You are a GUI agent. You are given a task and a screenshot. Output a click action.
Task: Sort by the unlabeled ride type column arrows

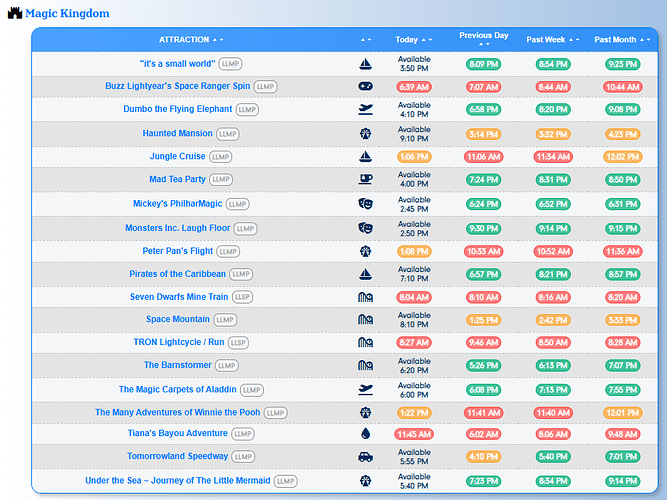[x=366, y=40]
